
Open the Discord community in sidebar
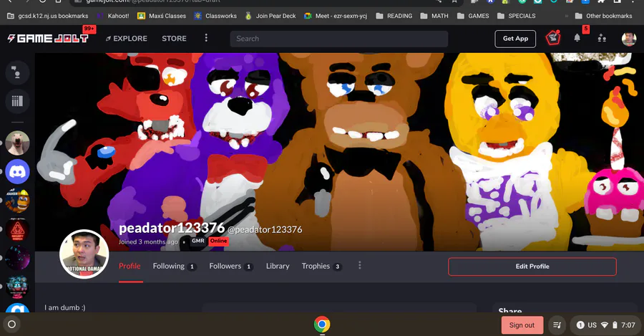tap(17, 171)
